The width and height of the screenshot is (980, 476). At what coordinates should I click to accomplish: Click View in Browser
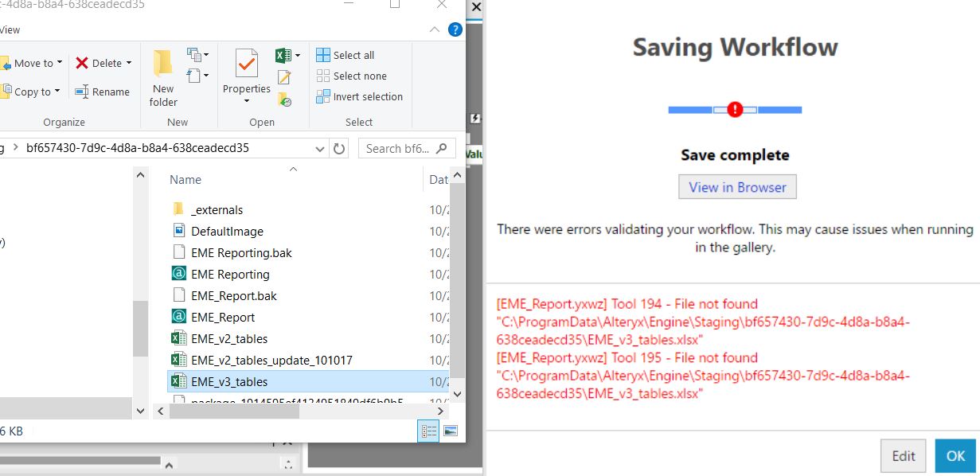click(736, 186)
